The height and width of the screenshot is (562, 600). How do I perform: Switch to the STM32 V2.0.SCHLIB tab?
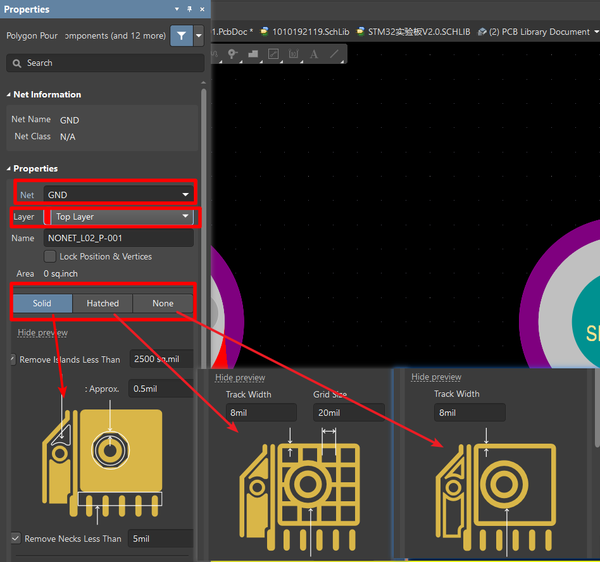click(x=413, y=32)
